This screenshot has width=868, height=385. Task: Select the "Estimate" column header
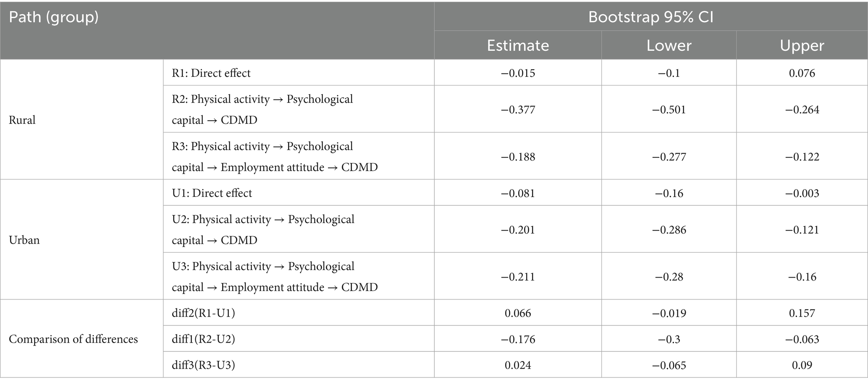coord(518,45)
